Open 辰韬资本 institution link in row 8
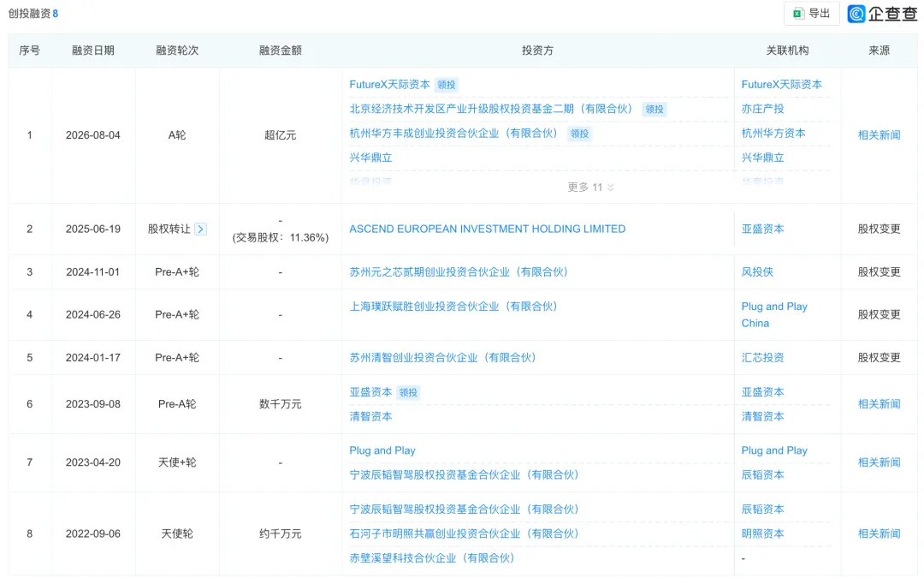924x578 pixels. tap(762, 509)
